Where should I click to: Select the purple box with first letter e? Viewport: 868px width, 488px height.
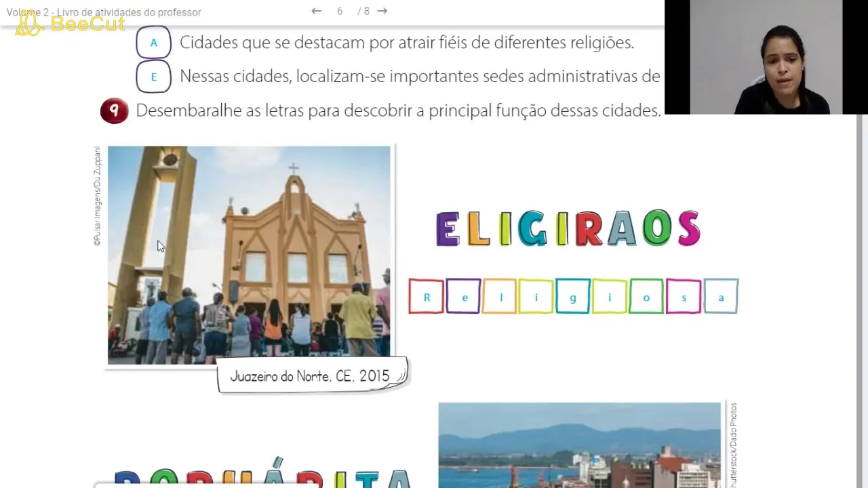pos(464,296)
